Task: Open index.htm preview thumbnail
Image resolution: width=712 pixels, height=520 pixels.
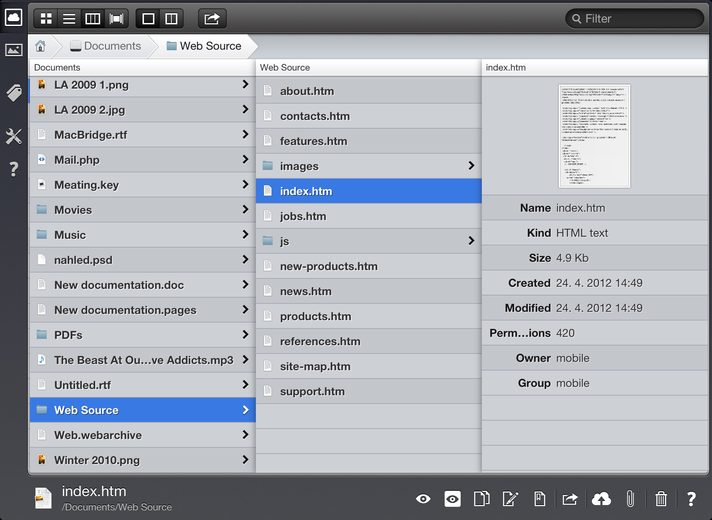Action: [594, 136]
